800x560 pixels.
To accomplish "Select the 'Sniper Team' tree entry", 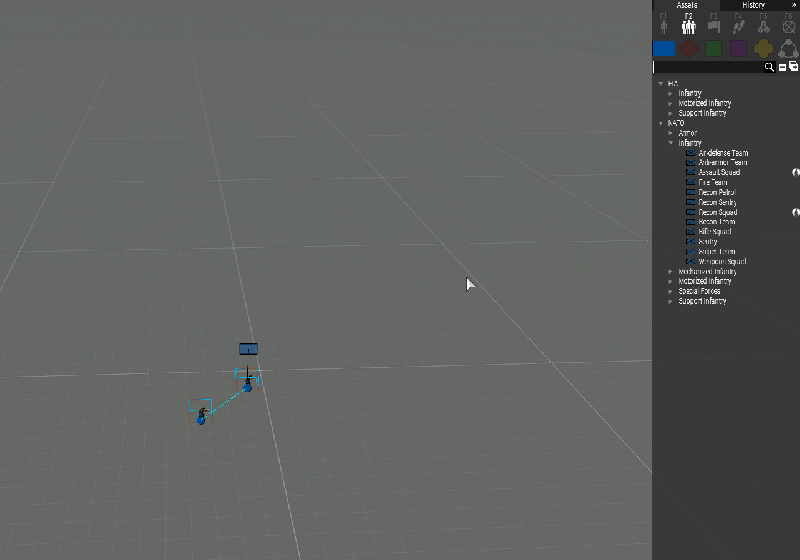I will click(717, 251).
